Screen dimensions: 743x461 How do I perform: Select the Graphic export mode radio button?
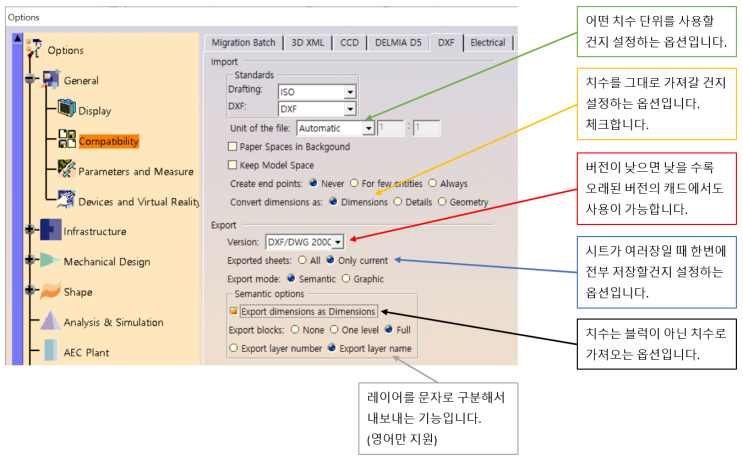[x=346, y=279]
